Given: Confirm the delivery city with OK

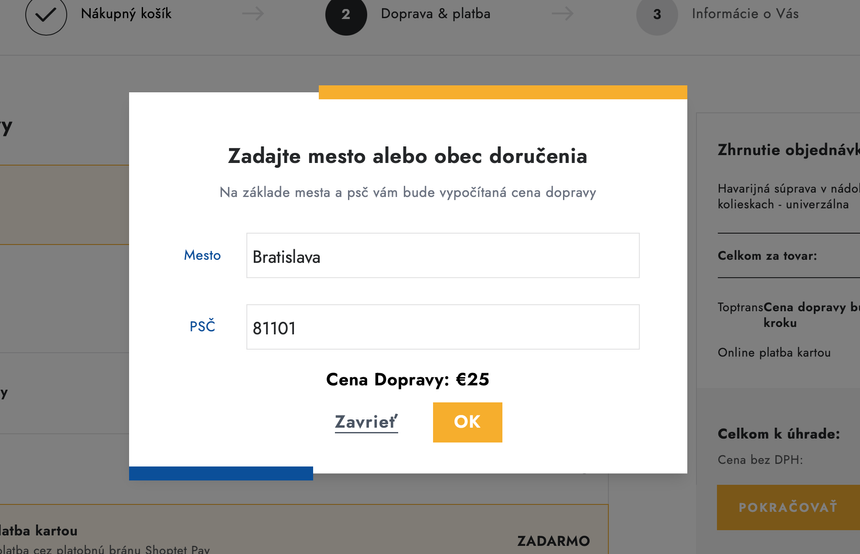Looking at the screenshot, I should (x=467, y=422).
